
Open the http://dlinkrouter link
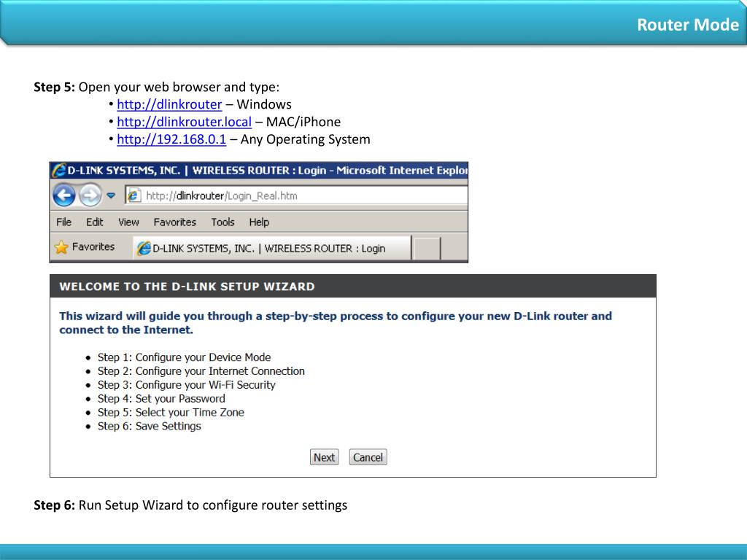click(x=169, y=104)
